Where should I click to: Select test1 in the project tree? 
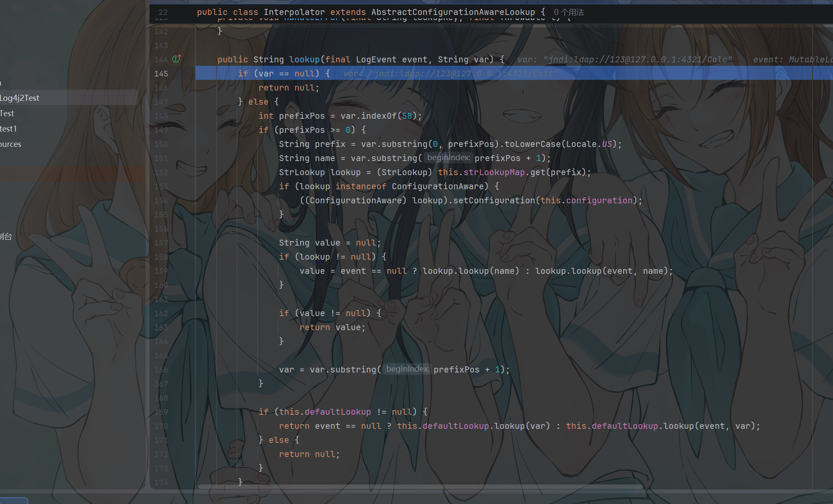[x=9, y=129]
